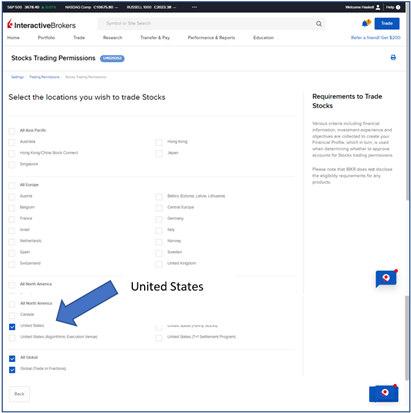Screen dimensions: 411x413
Task: Check United States Algorithmic Execution Venue
Action: click(x=12, y=338)
